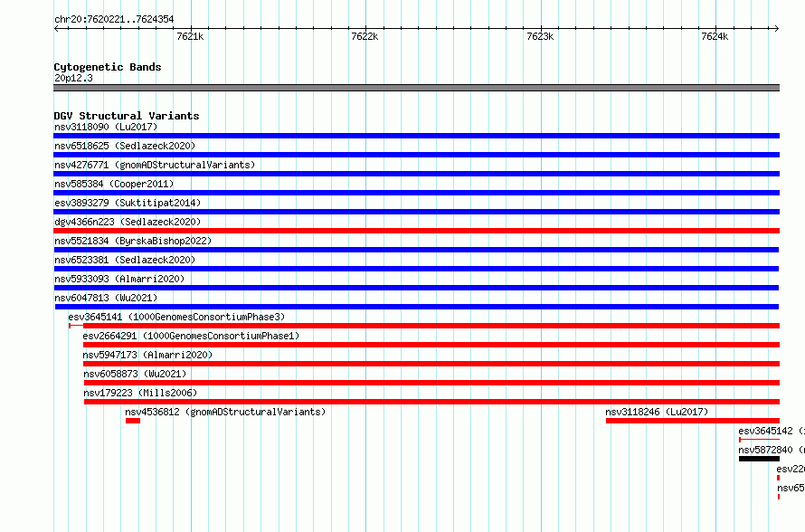Click the 7622k ruler tick label
The width and height of the screenshot is (805, 532).
[365, 36]
